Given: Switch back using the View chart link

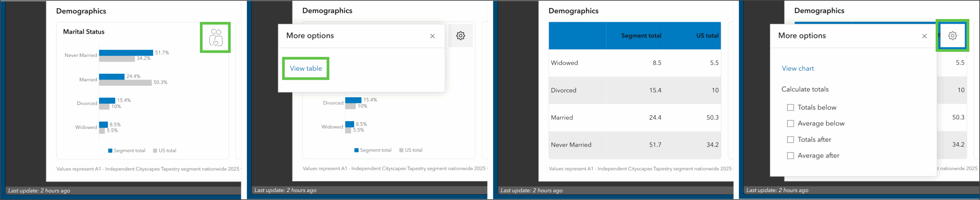Looking at the screenshot, I should pyautogui.click(x=797, y=68).
